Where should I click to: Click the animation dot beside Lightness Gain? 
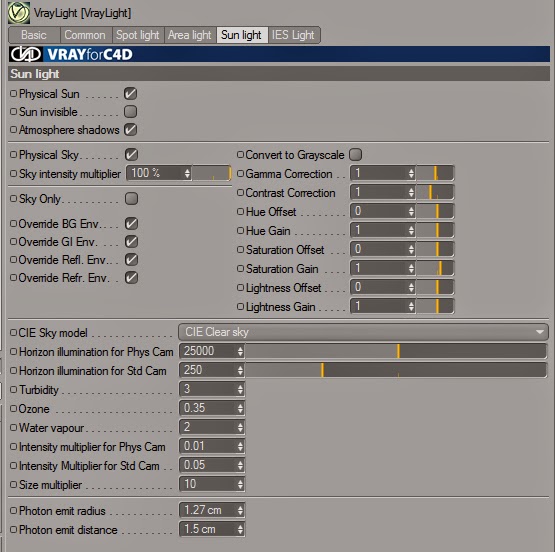click(240, 306)
